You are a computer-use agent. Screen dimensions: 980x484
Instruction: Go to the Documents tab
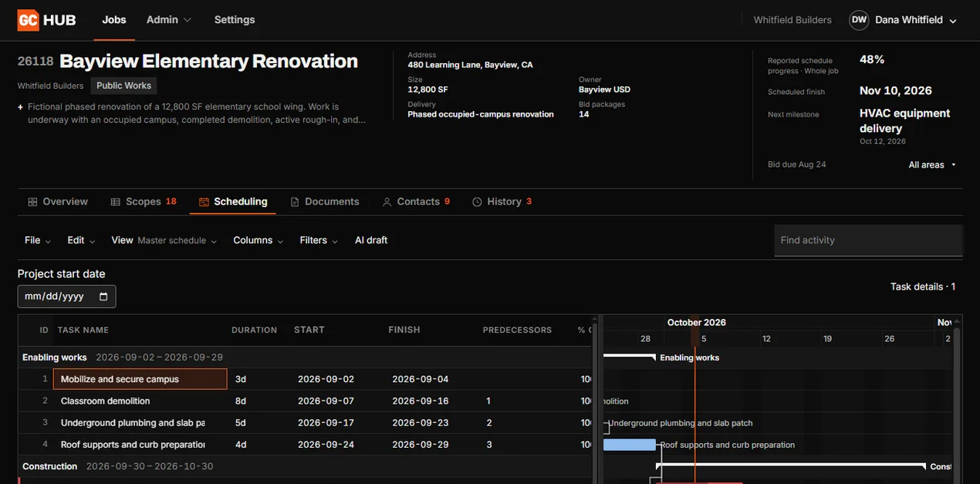325,201
